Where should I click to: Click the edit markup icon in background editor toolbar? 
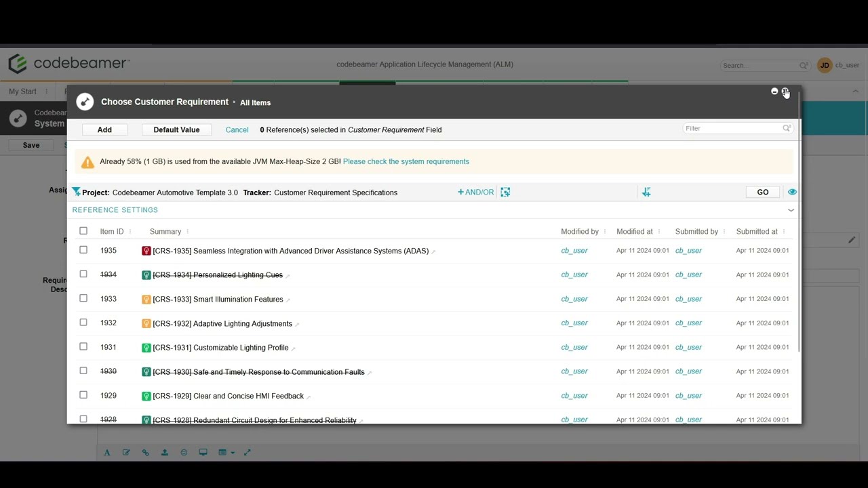click(126, 453)
